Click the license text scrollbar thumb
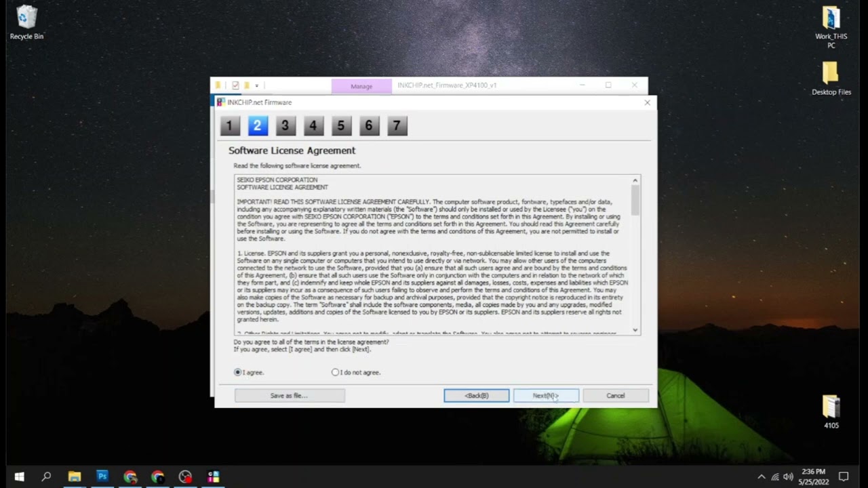The width and height of the screenshot is (868, 488). click(635, 200)
